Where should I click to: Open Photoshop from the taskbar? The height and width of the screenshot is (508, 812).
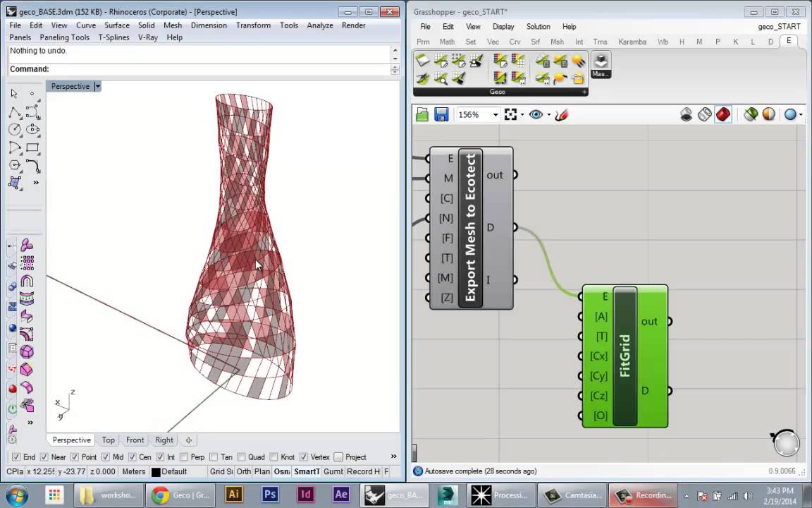(x=269, y=495)
